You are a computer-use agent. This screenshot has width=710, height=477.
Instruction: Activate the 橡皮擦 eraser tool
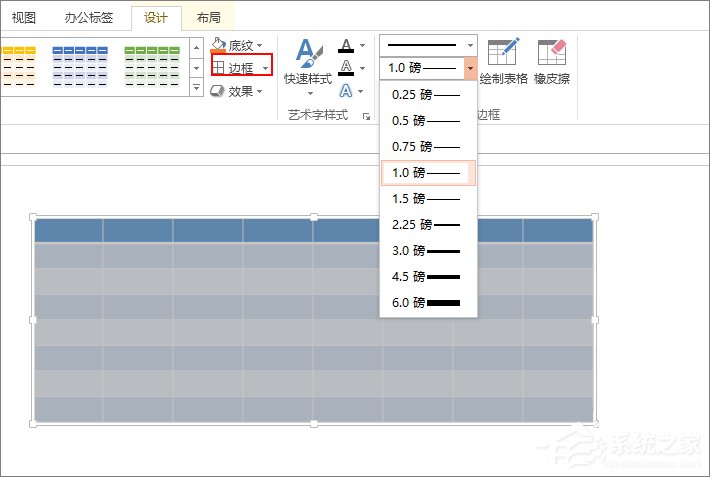click(x=552, y=62)
